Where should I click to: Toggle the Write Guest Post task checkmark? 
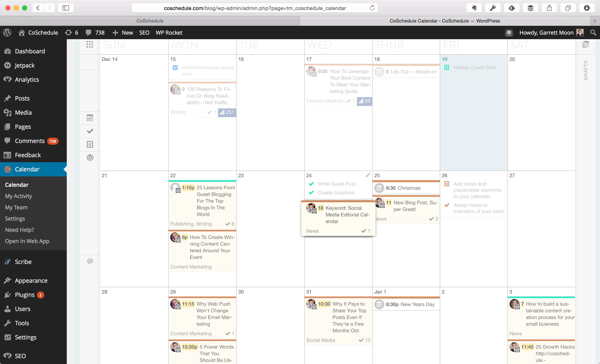pyautogui.click(x=311, y=184)
